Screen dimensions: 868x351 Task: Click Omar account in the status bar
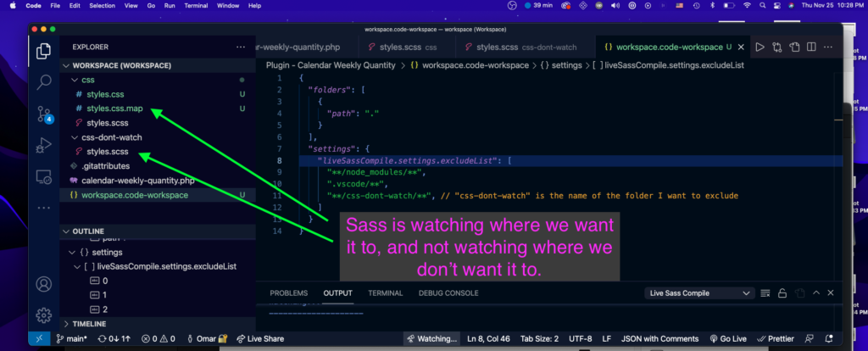click(x=207, y=339)
